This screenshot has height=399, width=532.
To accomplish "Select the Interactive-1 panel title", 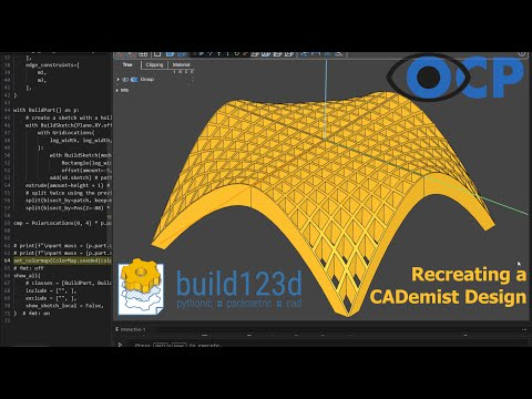I will click(133, 330).
